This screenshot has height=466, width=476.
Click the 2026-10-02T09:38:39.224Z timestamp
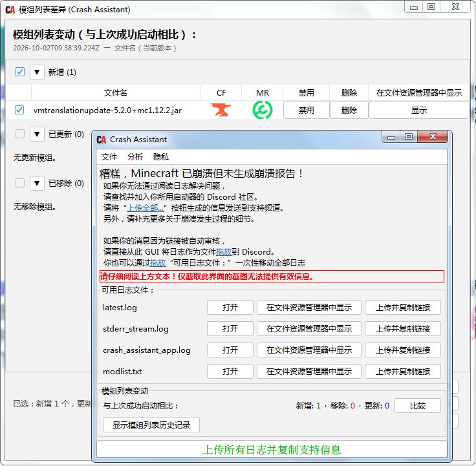pos(56,48)
